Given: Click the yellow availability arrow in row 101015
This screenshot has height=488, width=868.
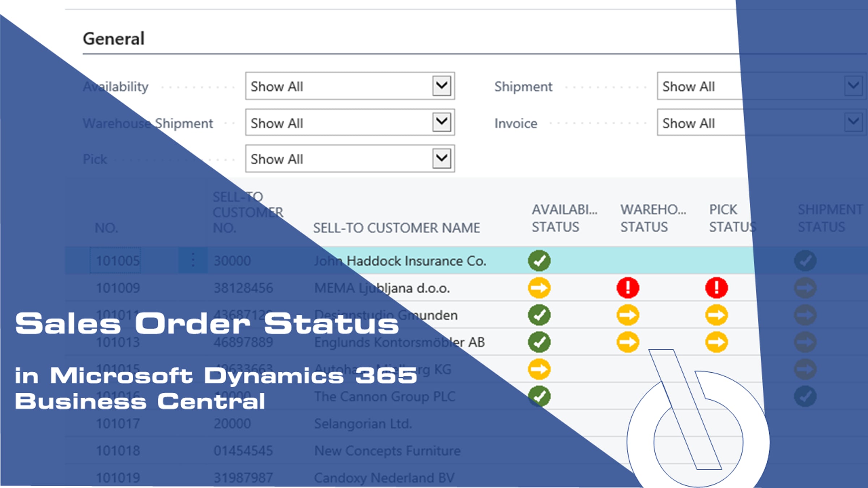Looking at the screenshot, I should click(539, 369).
